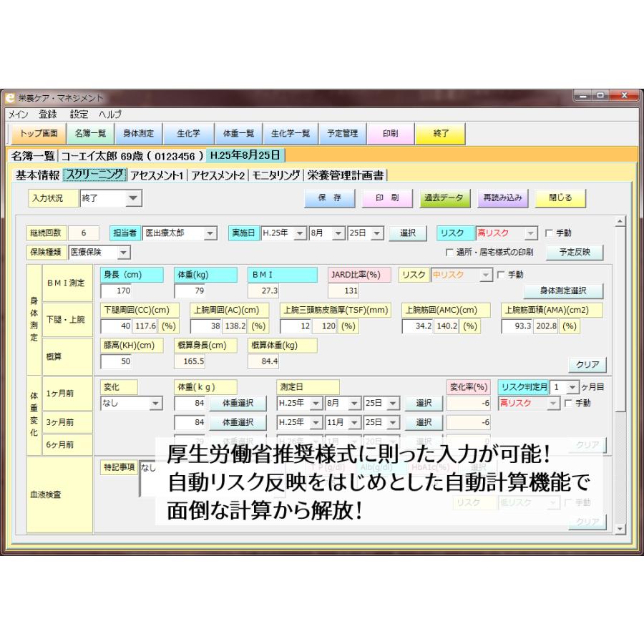Screen dimensions: 644x644
Task: Check 手動 checkbox next to 中リスク
Action: 502,274
